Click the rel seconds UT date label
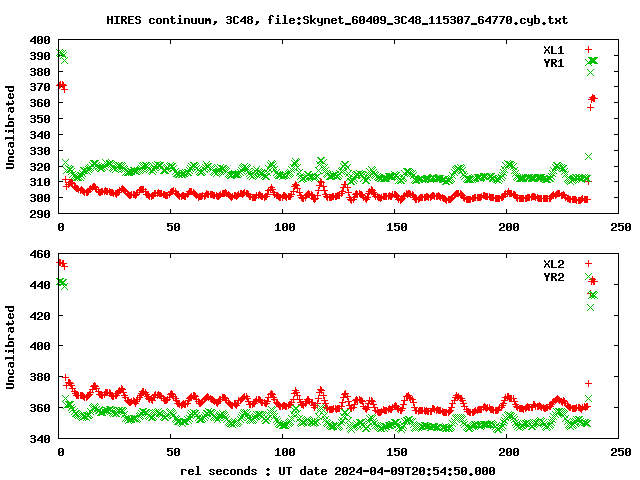Screen dimensions: 640x480 338,471
